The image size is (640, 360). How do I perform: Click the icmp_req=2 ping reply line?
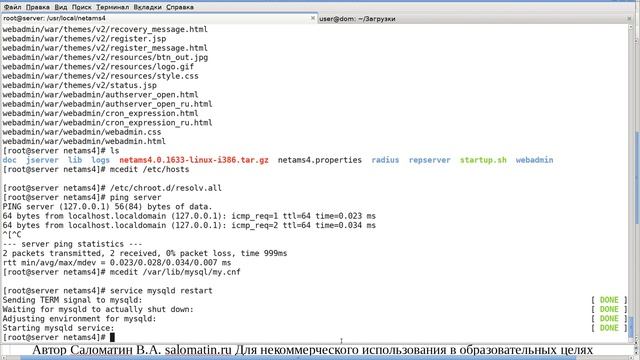click(x=189, y=226)
